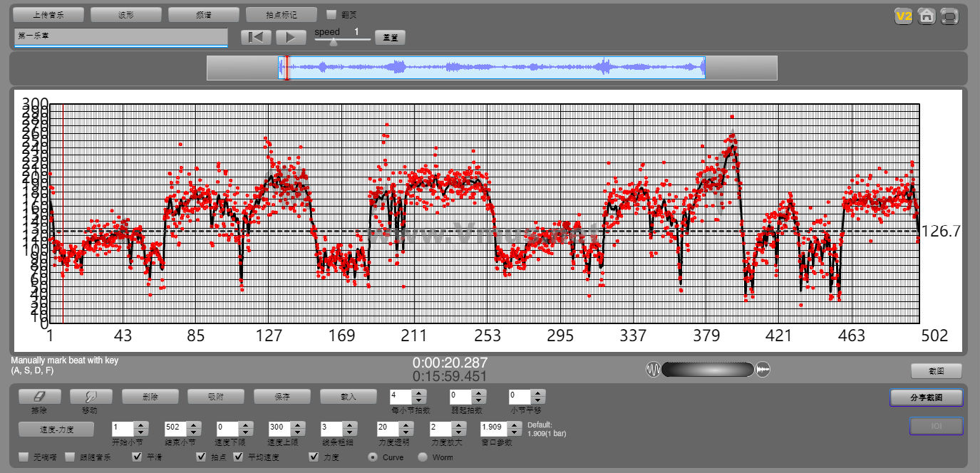
Task: Open the 波形 waveform view
Action: click(x=126, y=14)
